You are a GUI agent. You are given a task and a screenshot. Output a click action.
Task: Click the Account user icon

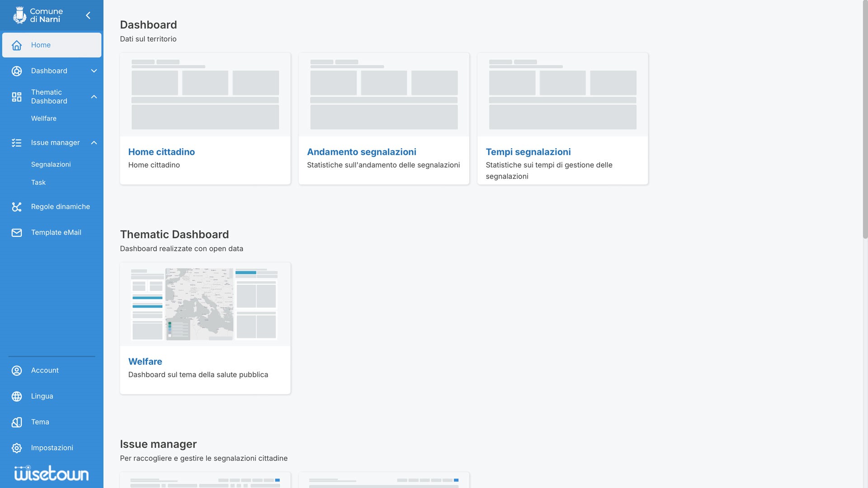click(x=17, y=371)
